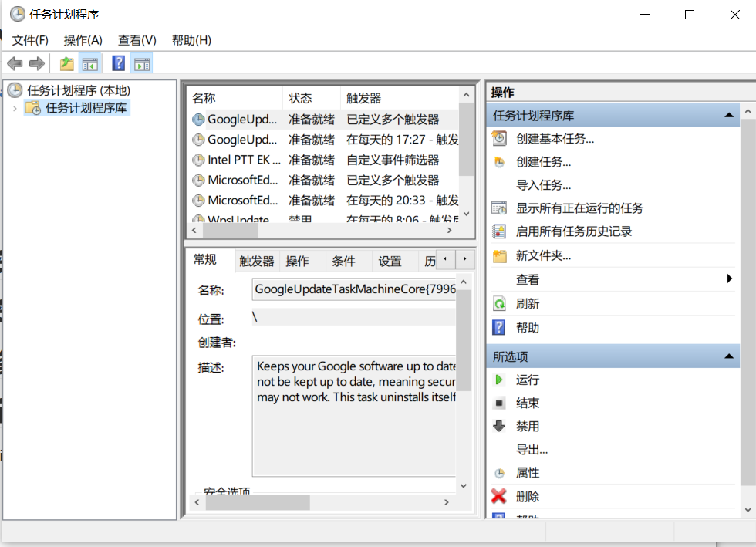Screen dimensions: 756x547
Task: Click the 禁用 action text
Action: [x=528, y=427]
